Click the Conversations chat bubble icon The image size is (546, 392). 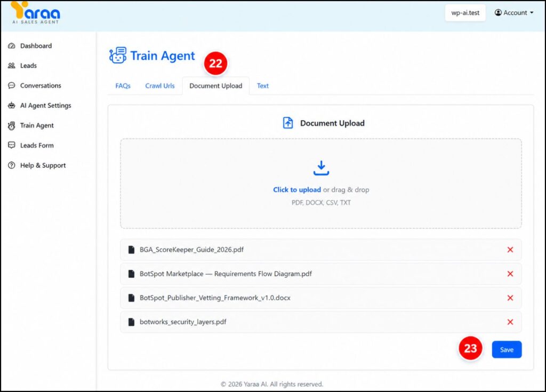pyautogui.click(x=12, y=85)
